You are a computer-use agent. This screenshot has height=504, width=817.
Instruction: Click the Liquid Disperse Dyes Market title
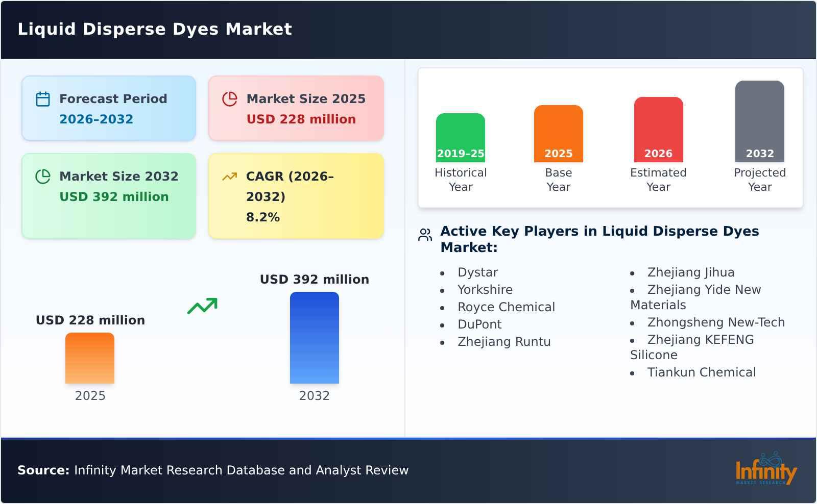click(x=155, y=29)
